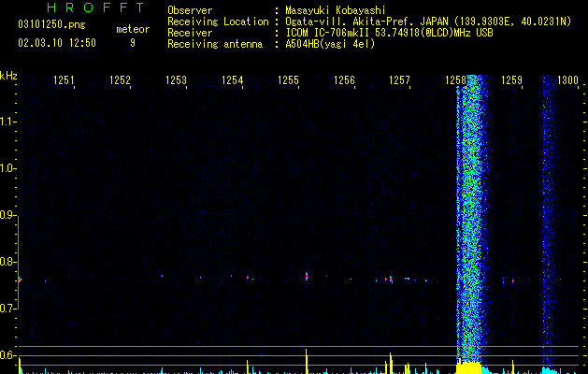
Task: Click the ICOM IC-706mkII receiver text
Action: [x=389, y=33]
